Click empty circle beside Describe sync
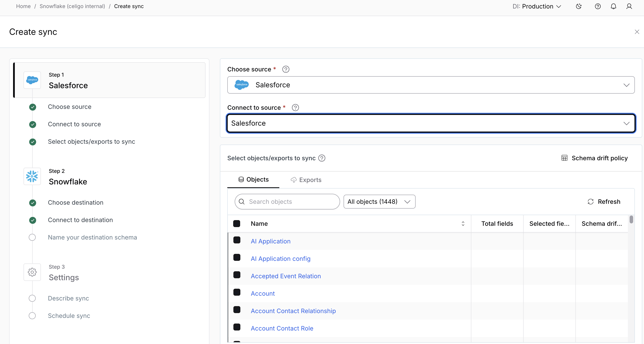Viewport: 644px width, 344px height. (x=32, y=298)
